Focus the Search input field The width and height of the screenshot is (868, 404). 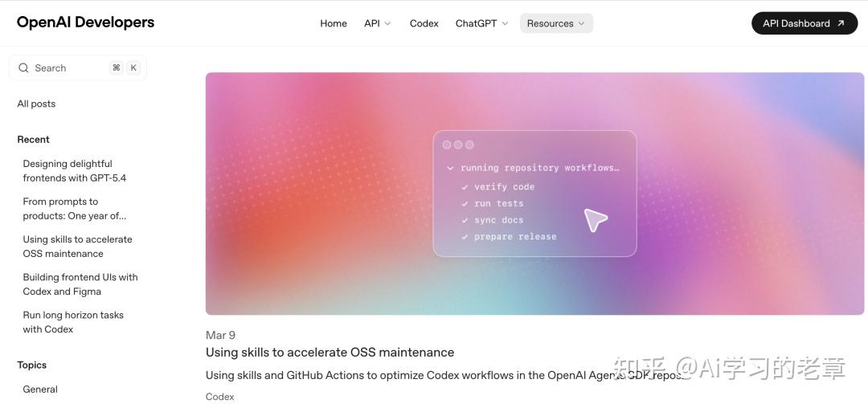point(77,68)
